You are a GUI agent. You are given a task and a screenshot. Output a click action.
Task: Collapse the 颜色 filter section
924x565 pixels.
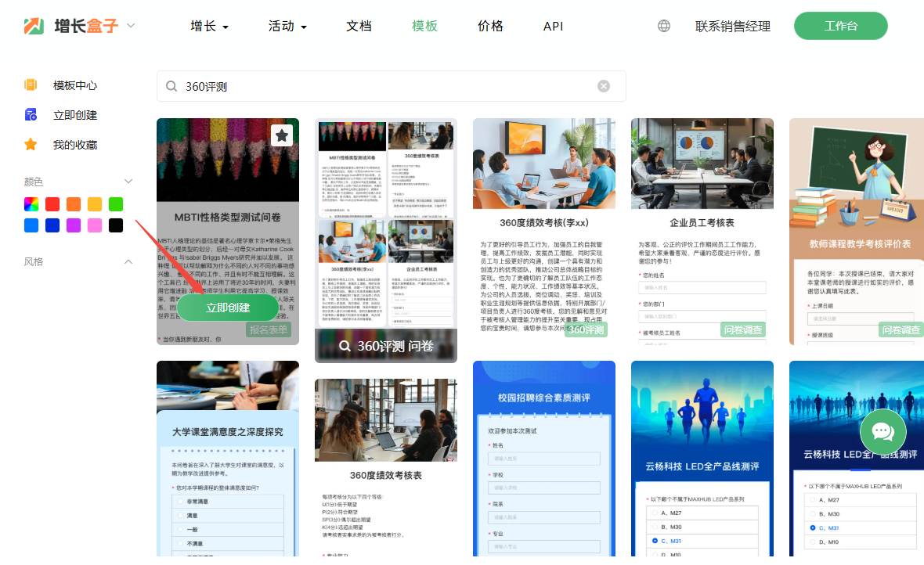[128, 182]
